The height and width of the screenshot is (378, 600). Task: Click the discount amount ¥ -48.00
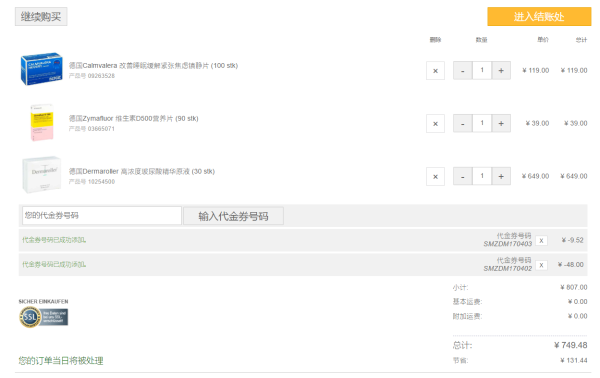click(571, 264)
